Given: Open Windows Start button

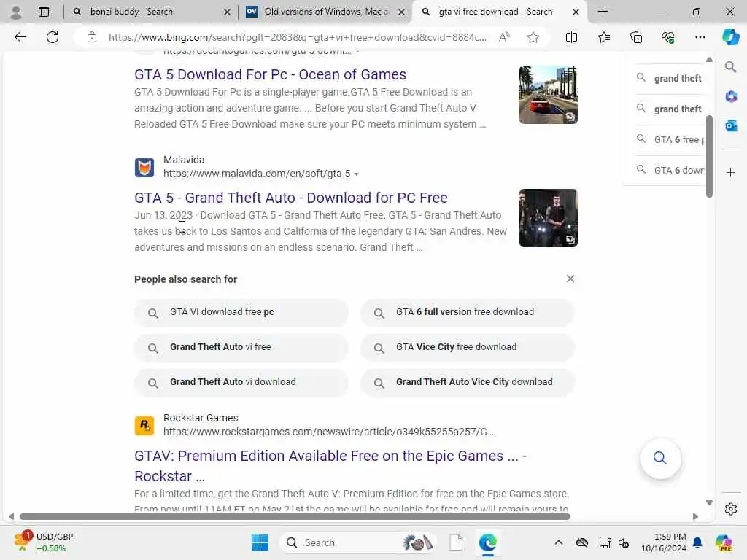Looking at the screenshot, I should click(x=260, y=542).
